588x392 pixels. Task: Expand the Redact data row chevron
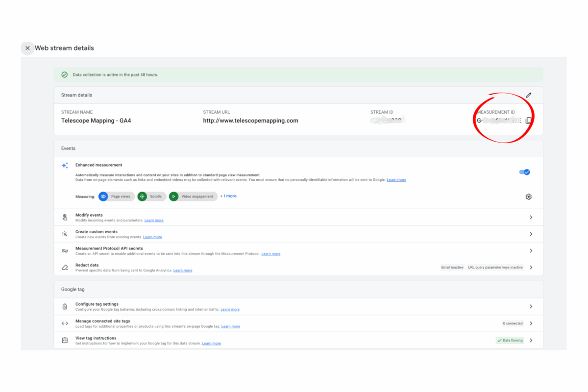[531, 267]
